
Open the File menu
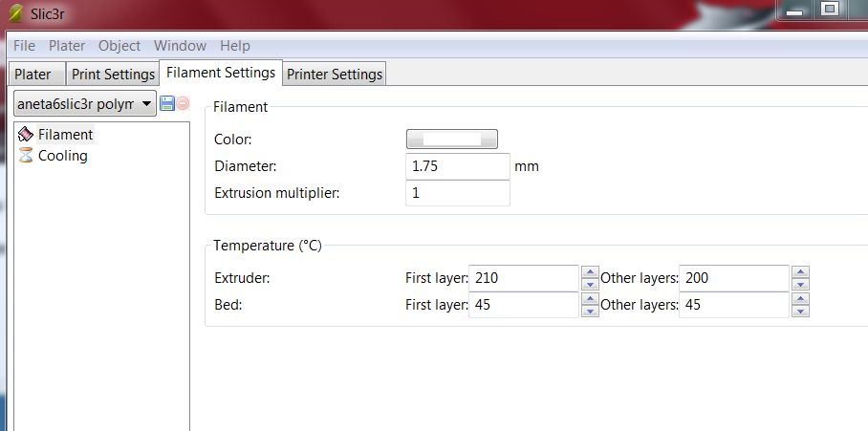pyautogui.click(x=24, y=45)
